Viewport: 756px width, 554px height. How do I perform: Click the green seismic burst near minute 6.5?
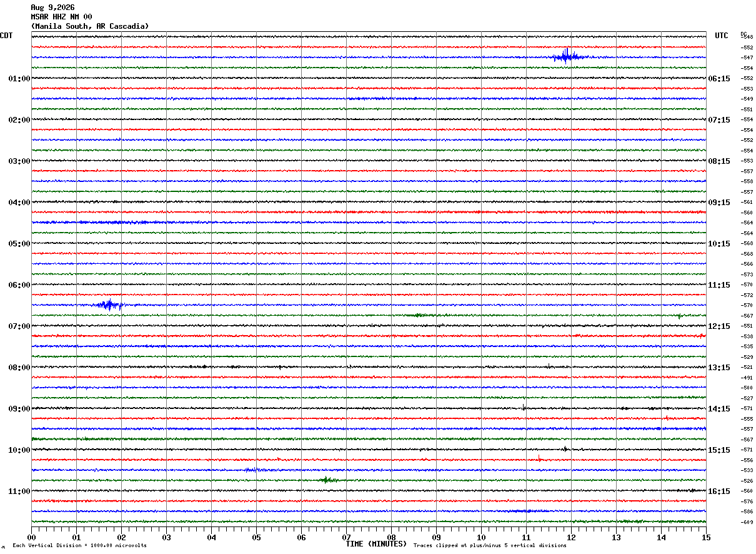click(x=327, y=480)
